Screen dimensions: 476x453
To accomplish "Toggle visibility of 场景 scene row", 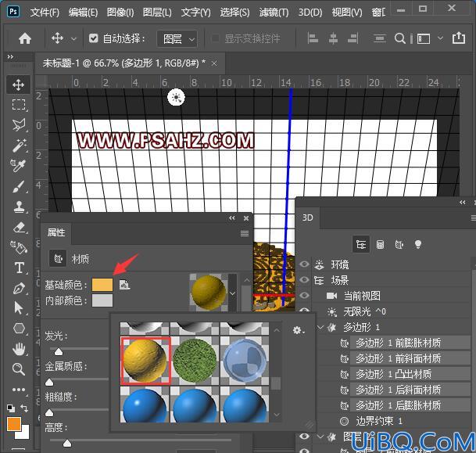I will click(304, 280).
